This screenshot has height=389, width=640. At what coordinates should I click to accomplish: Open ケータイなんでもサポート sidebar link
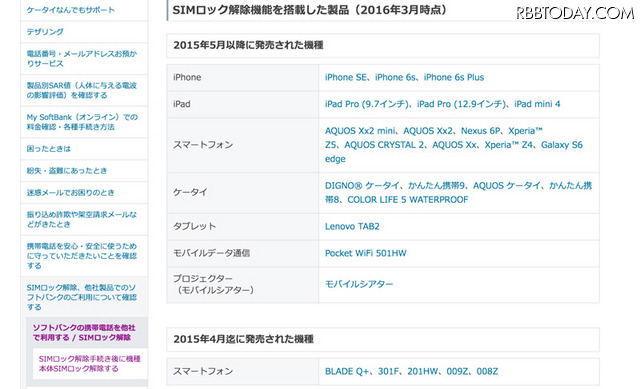click(x=71, y=10)
